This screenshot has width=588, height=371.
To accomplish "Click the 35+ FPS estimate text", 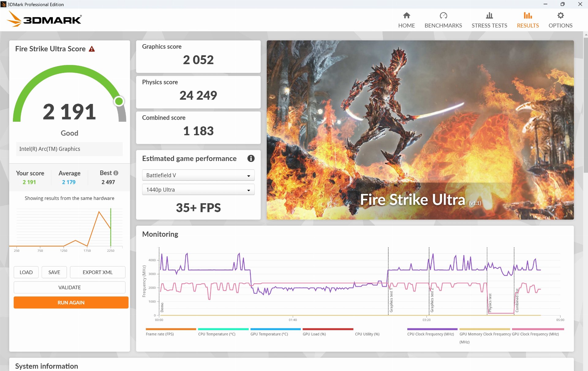I will 198,208.
